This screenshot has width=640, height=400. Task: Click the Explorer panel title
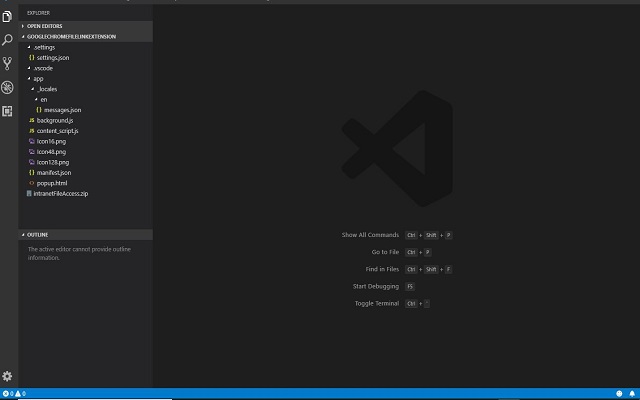38,13
